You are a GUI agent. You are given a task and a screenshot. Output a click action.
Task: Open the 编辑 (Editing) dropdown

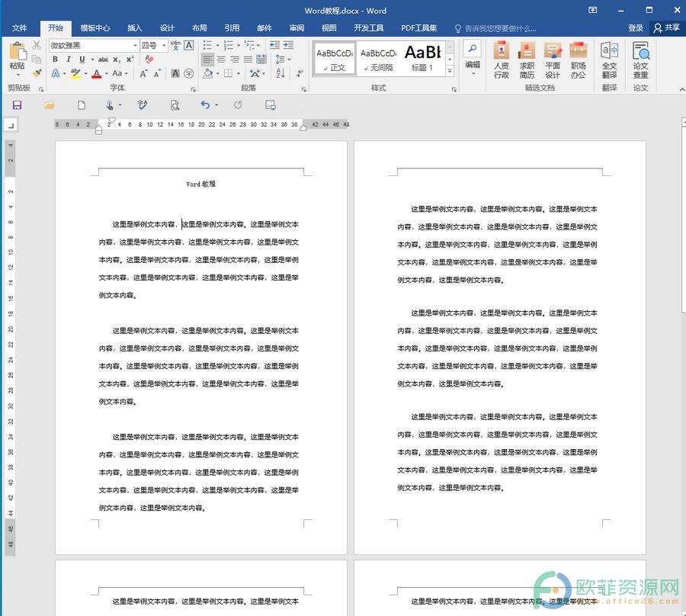(473, 59)
